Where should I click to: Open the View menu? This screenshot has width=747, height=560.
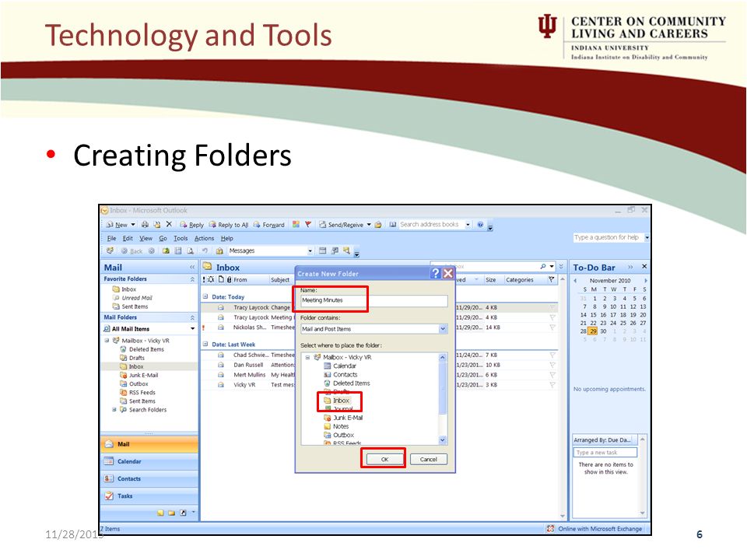coord(146,238)
